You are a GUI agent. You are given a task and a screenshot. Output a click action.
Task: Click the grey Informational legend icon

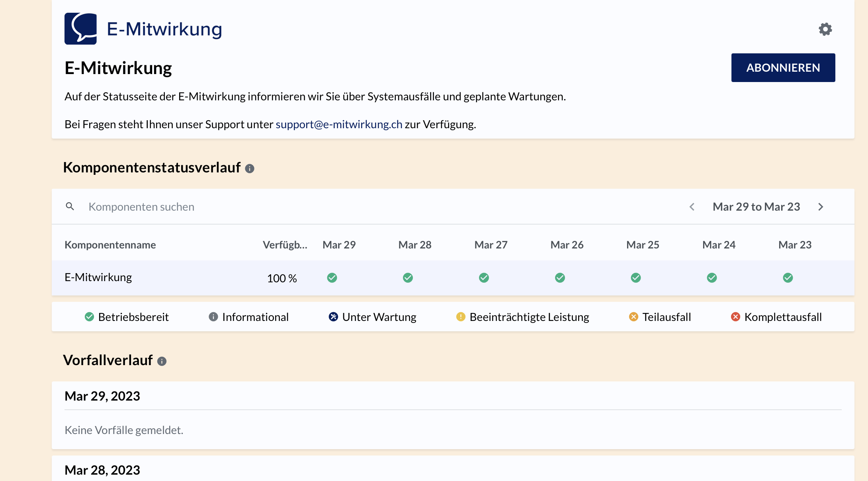coord(213,317)
